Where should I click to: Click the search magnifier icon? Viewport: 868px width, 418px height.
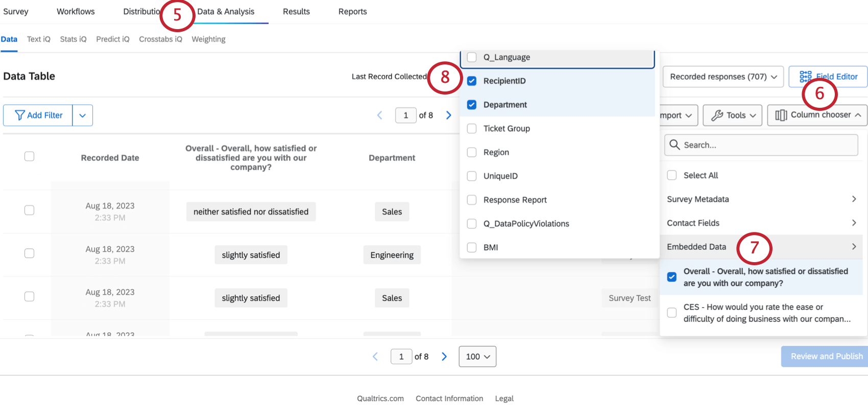(x=674, y=145)
